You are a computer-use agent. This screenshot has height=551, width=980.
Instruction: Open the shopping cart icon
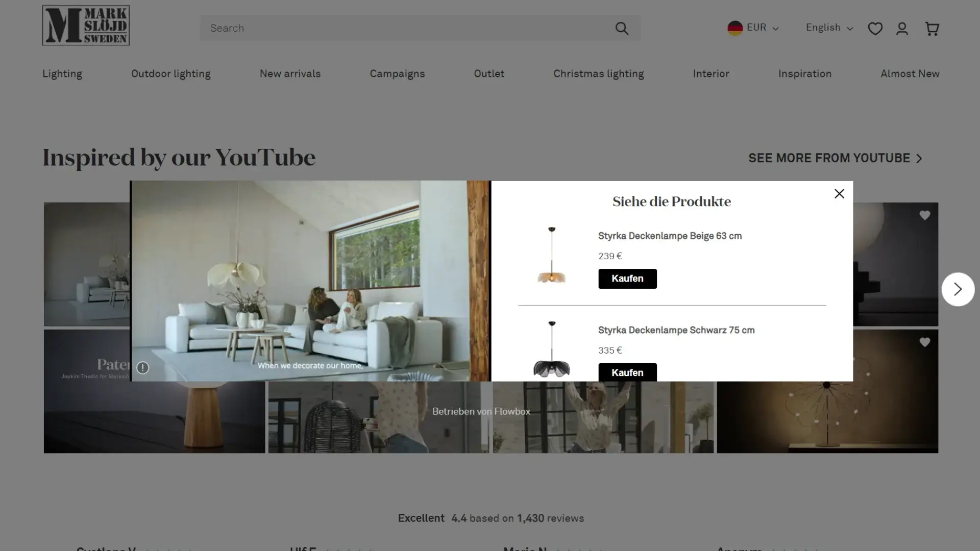tap(932, 29)
